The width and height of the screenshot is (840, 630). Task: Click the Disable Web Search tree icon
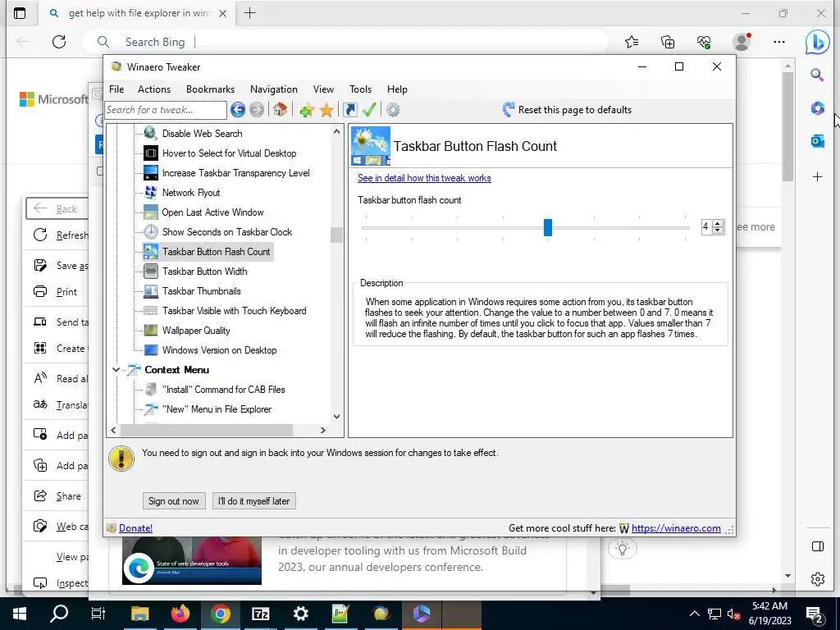[151, 133]
